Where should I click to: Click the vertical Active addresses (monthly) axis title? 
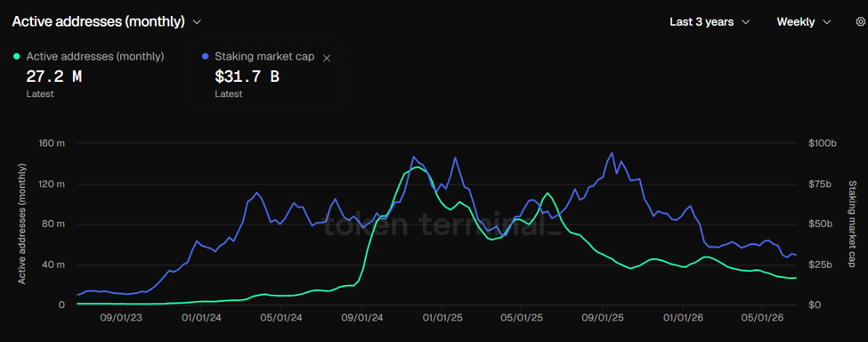coord(22,224)
